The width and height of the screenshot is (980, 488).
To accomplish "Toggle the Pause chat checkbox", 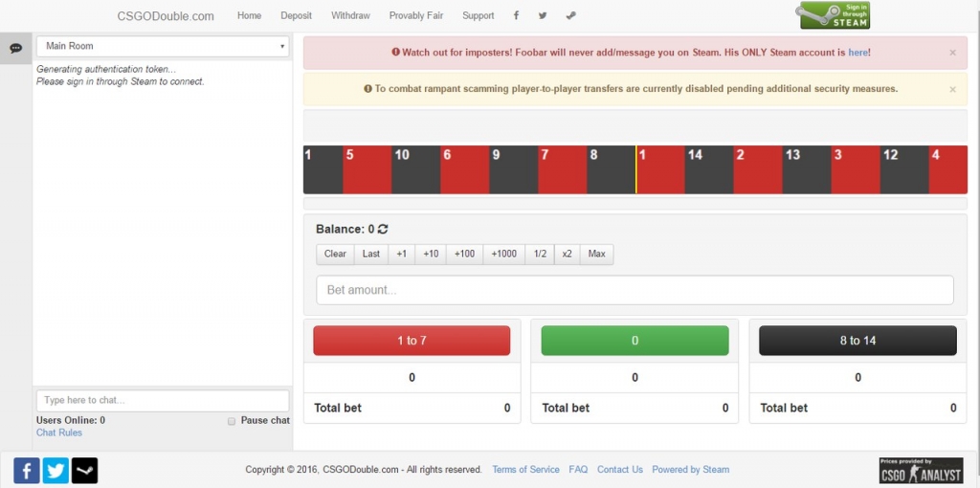I will (232, 421).
